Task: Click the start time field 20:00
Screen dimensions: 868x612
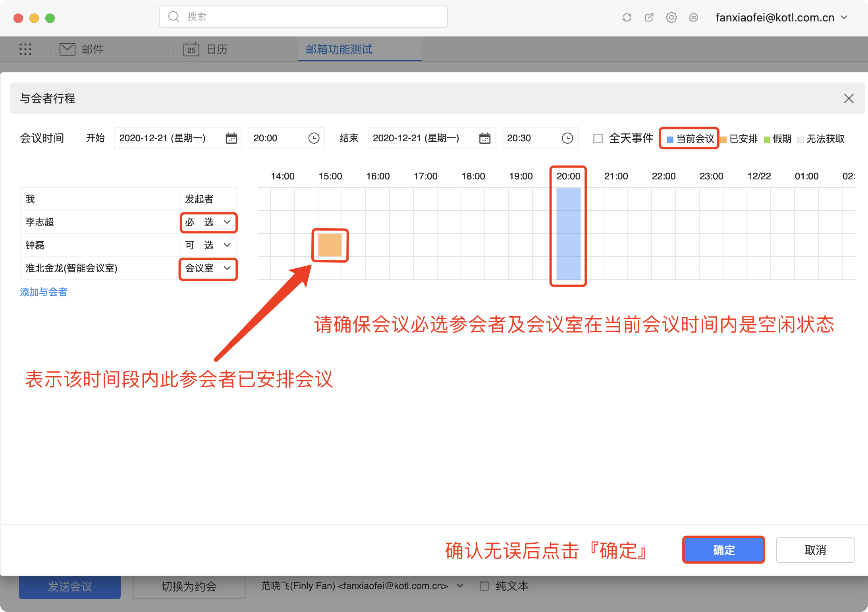Action: (x=287, y=138)
